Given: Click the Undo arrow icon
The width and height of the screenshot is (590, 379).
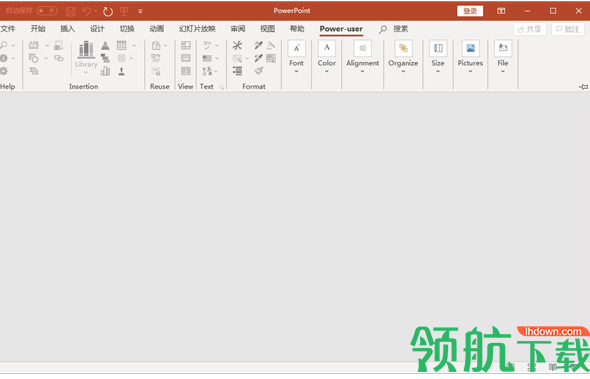Looking at the screenshot, I should point(87,11).
